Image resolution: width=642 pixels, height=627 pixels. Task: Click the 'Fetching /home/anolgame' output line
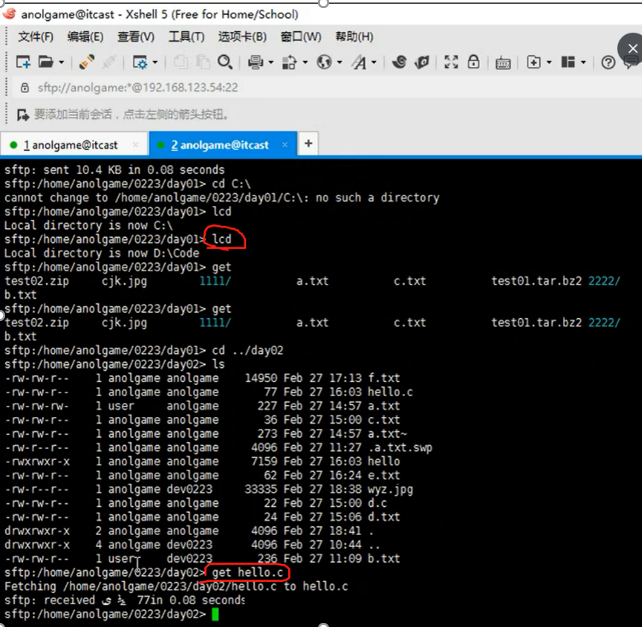pyautogui.click(x=176, y=586)
